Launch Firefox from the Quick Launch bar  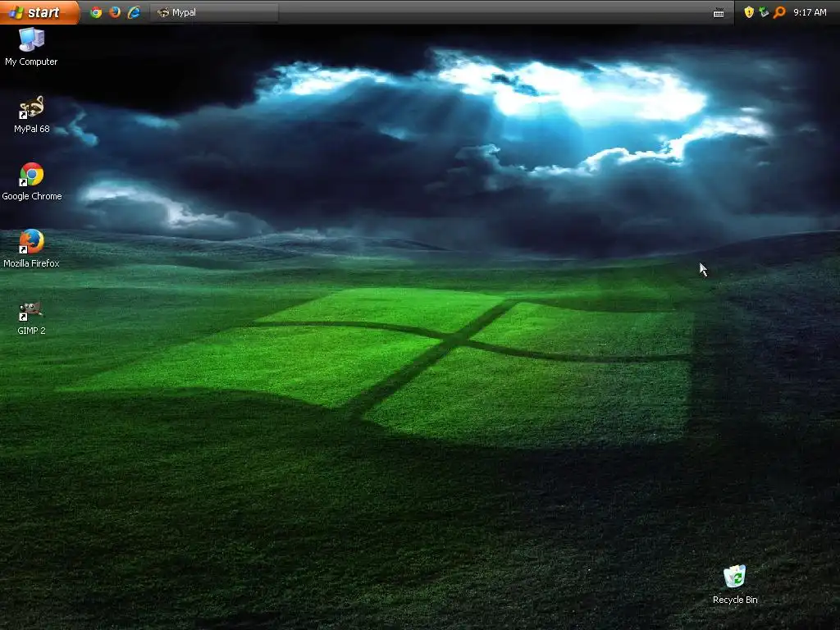point(115,12)
